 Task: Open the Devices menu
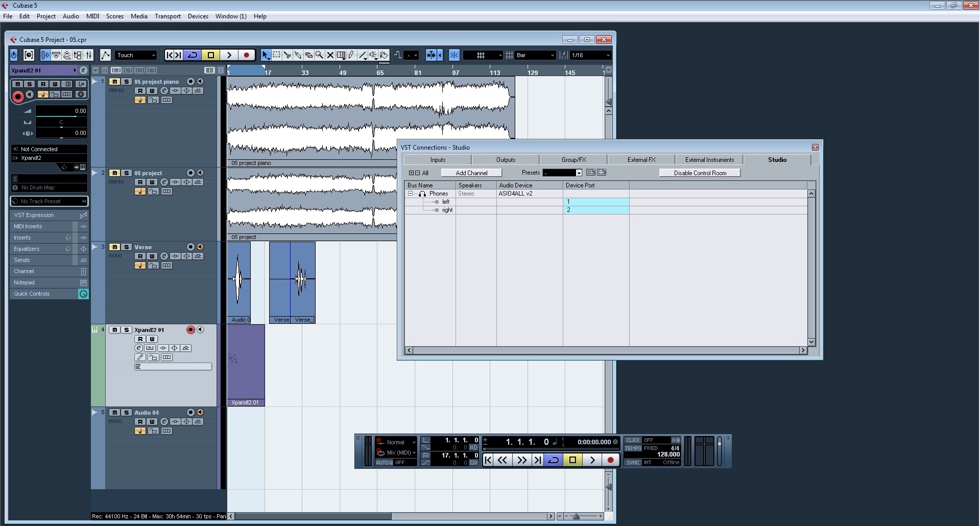198,16
